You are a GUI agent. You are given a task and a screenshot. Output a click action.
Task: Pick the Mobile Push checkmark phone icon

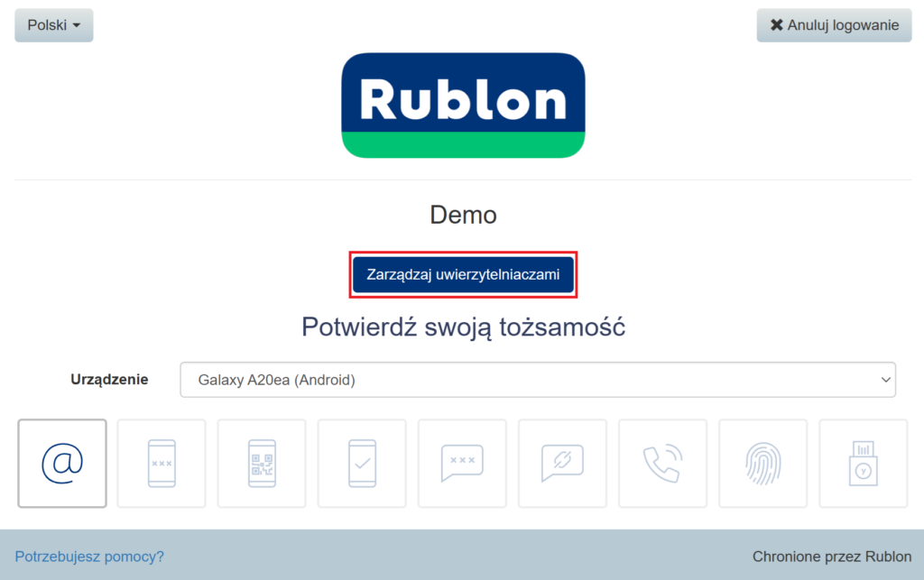click(x=362, y=464)
